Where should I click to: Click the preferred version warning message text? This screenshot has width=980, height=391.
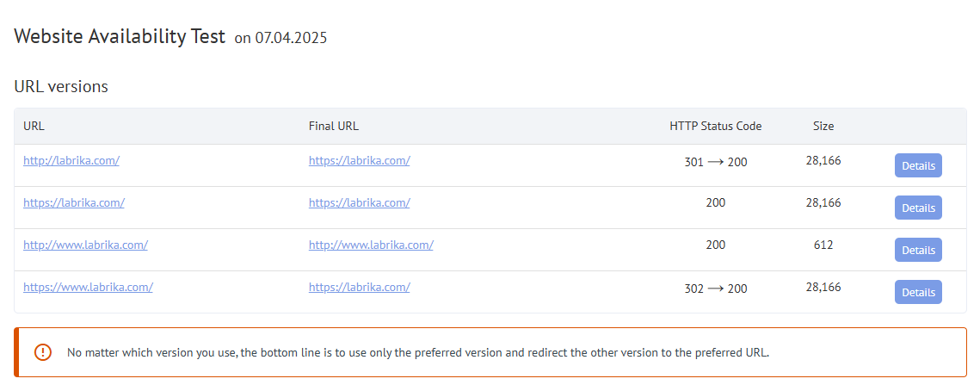tap(418, 352)
